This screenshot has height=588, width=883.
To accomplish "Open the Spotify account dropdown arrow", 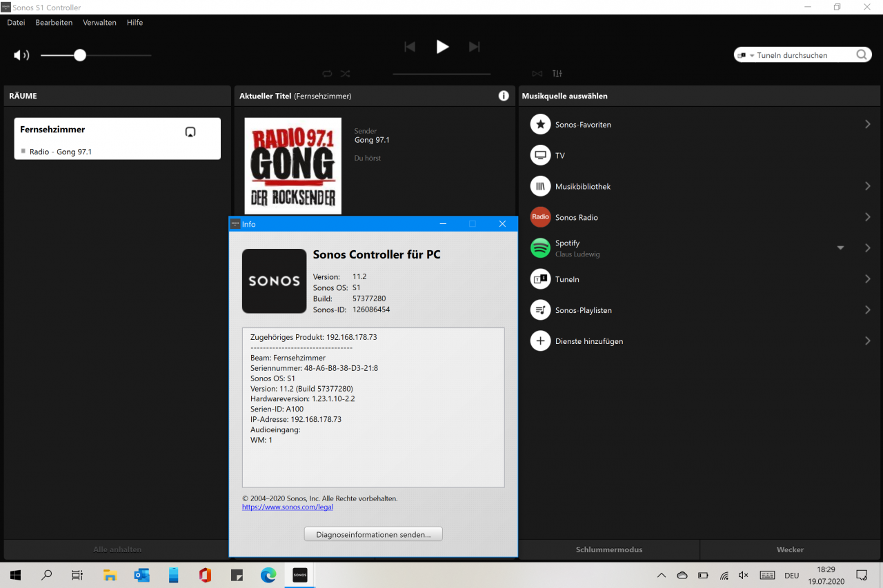I will click(x=840, y=248).
